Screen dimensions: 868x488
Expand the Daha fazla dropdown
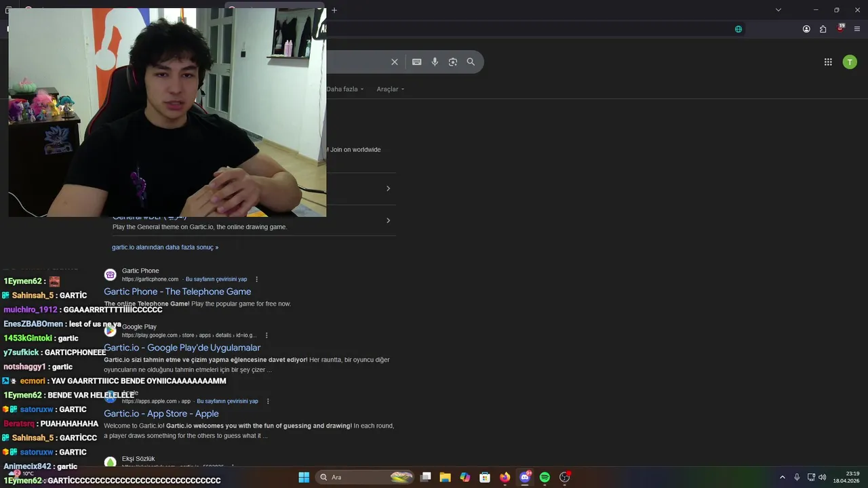[x=345, y=89]
